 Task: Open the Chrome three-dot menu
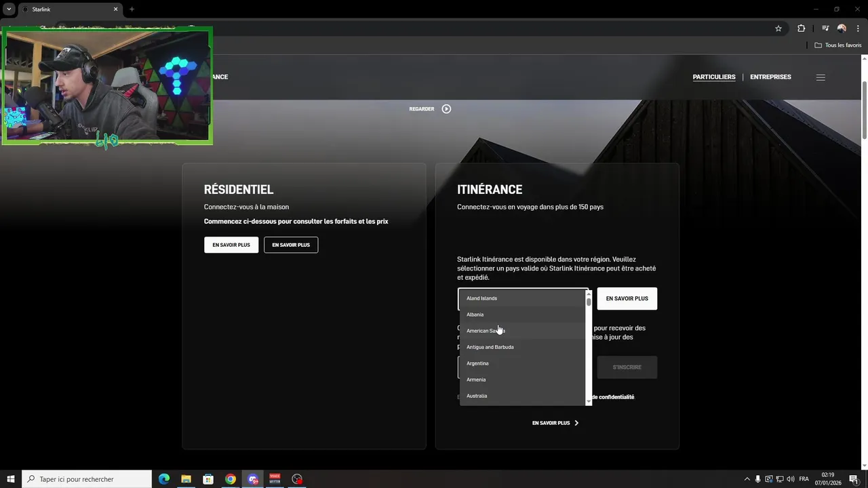(x=858, y=28)
